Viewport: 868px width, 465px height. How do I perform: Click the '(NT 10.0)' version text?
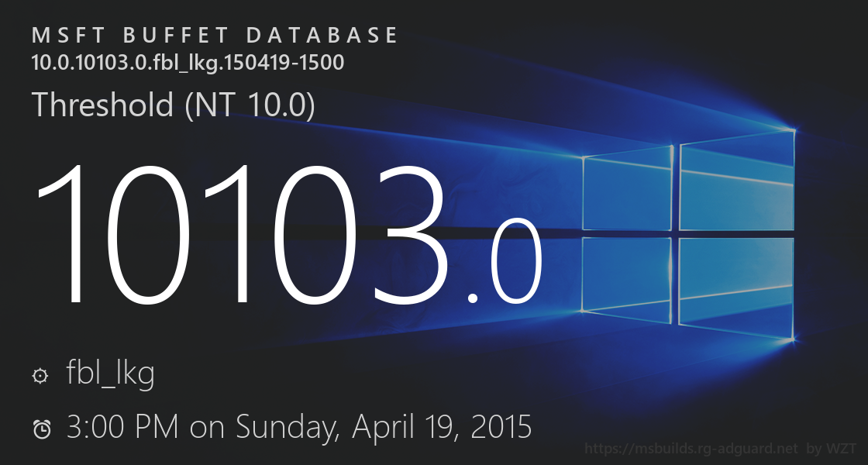250,105
